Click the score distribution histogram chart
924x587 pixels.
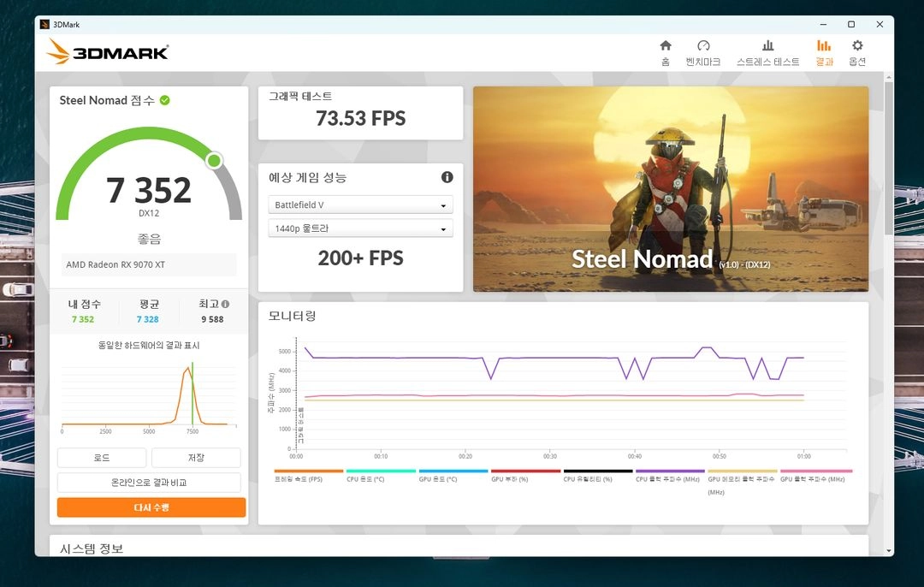click(149, 398)
